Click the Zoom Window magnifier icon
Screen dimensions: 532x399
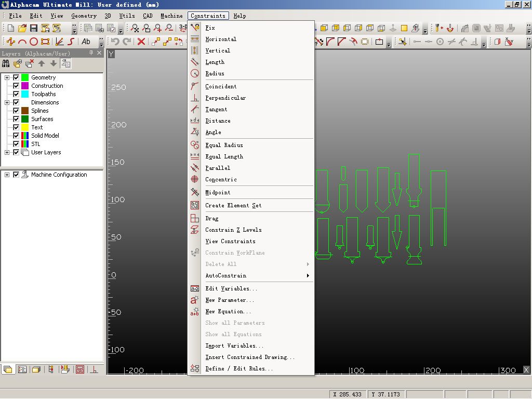point(146,28)
